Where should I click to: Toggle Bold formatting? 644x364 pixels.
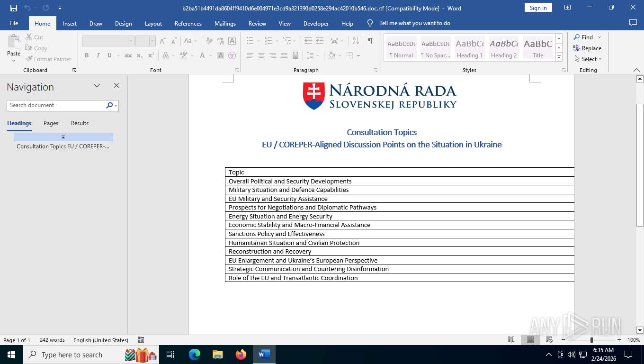tap(87, 55)
